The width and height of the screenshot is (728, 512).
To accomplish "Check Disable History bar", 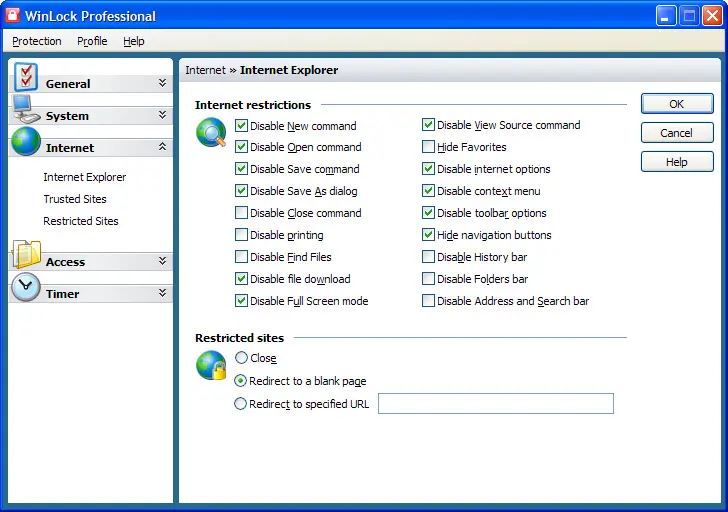I will (428, 257).
